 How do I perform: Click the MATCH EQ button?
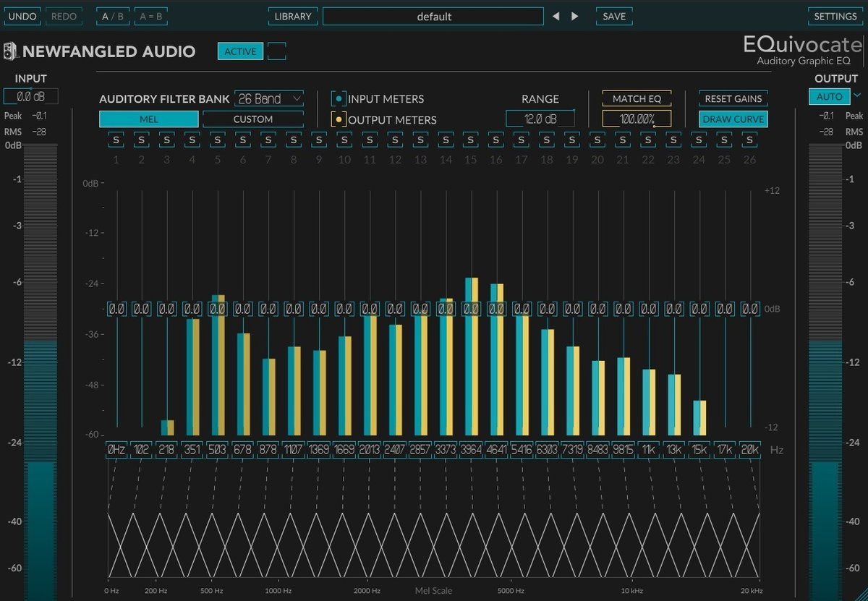click(x=637, y=98)
